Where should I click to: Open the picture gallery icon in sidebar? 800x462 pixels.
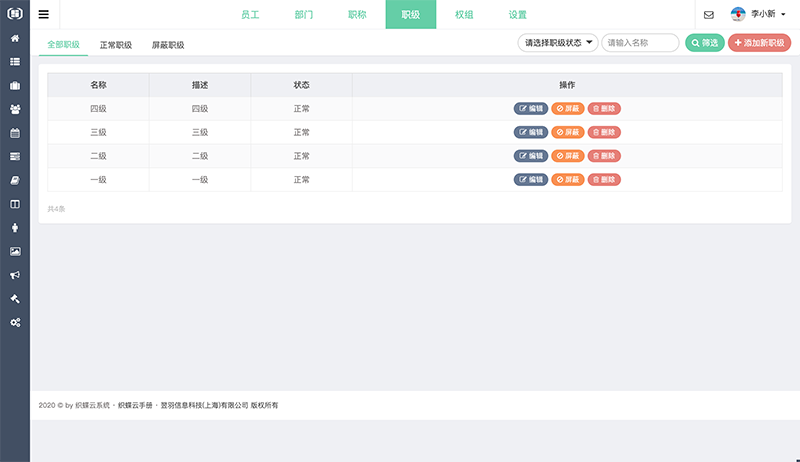(x=15, y=251)
